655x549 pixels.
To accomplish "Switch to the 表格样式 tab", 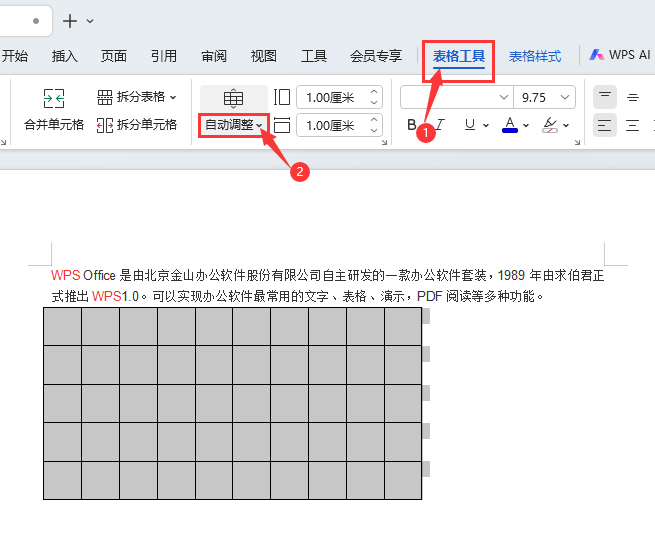I will click(535, 56).
